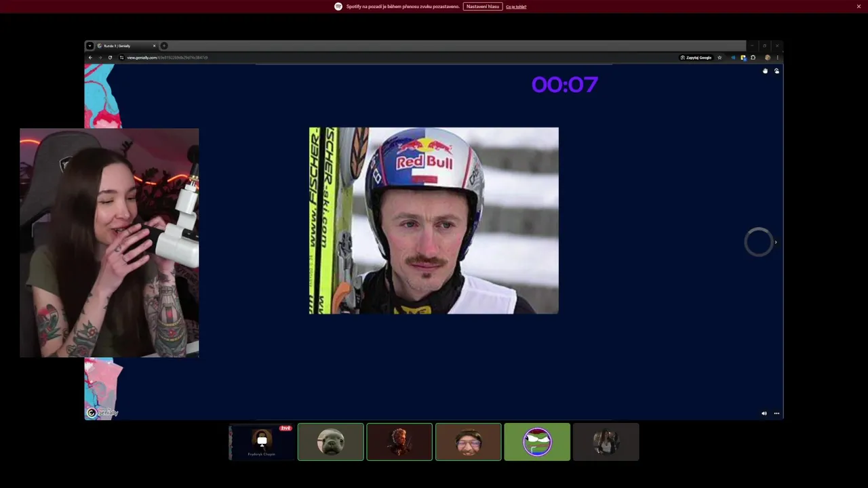
Task: Open the browser profile avatar
Action: [x=767, y=58]
